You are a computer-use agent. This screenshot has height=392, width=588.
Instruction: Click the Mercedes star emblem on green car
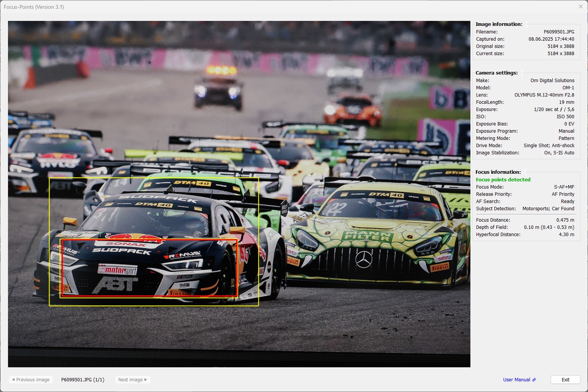[363, 259]
